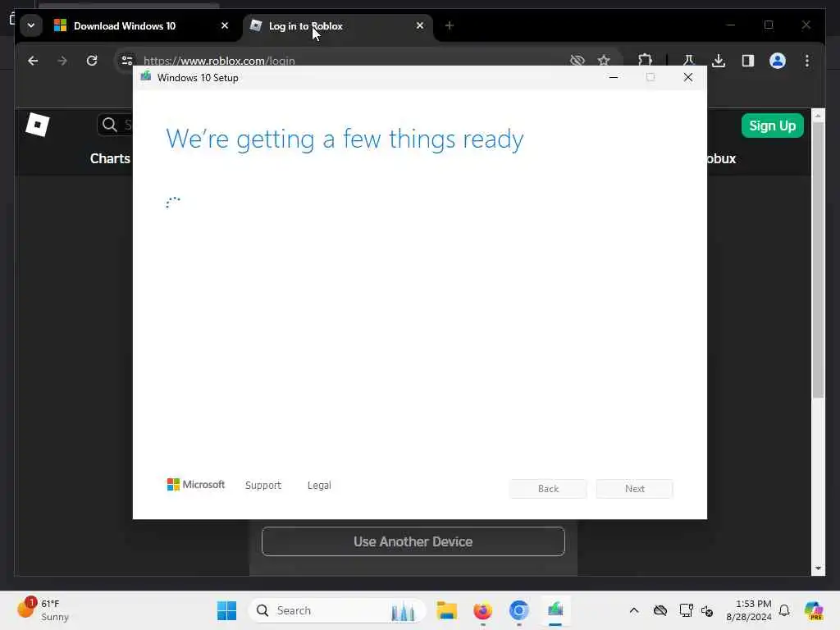
Task: Open the browser three-dot menu
Action: tap(807, 61)
